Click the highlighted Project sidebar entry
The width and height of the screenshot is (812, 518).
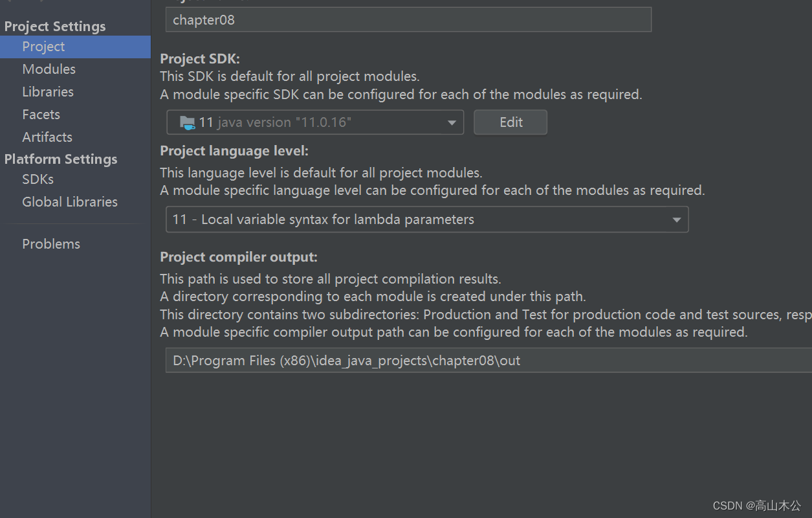[43, 46]
